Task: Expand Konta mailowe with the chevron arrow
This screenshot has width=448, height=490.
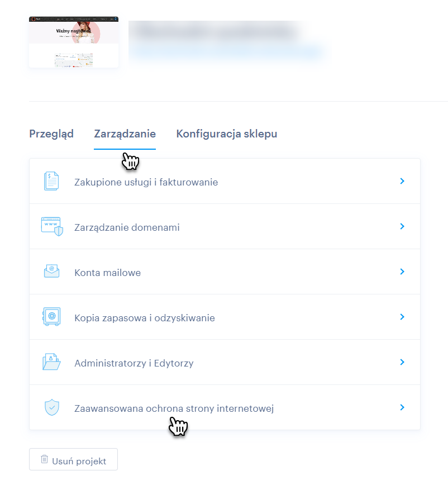Action: point(402,272)
